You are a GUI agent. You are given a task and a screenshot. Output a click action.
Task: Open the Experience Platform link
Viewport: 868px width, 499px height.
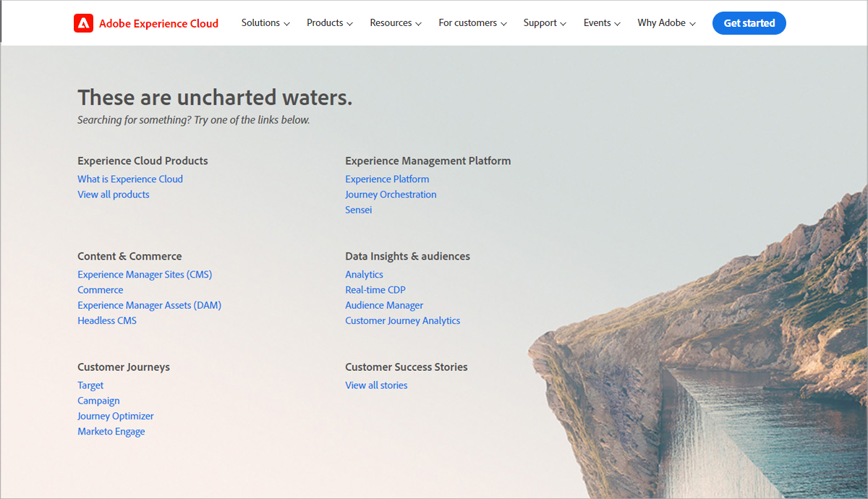pos(387,179)
